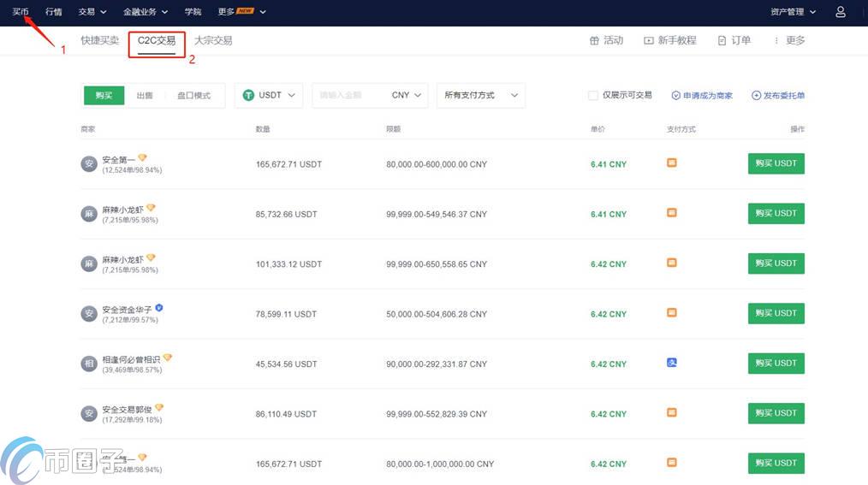Click merchant avatar for 101,333.12 USDT row
This screenshot has width=868, height=485.
(x=89, y=263)
